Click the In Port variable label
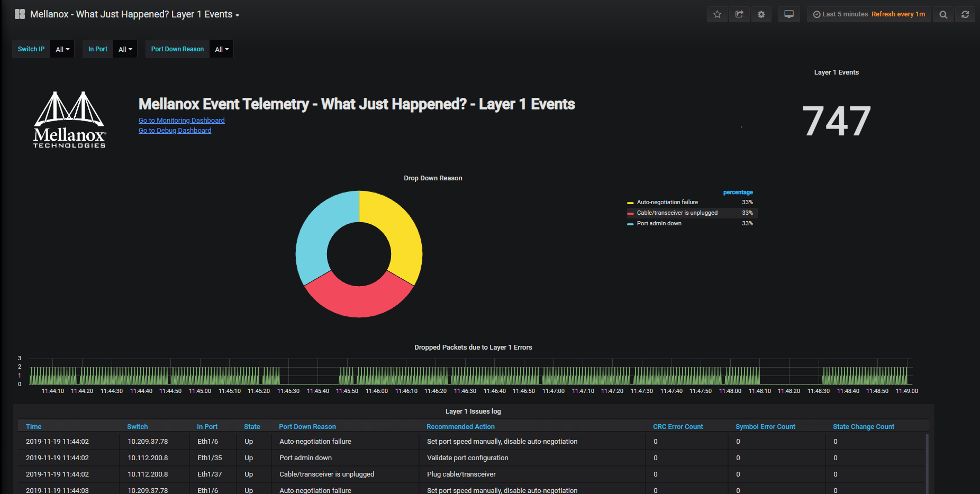 point(98,49)
